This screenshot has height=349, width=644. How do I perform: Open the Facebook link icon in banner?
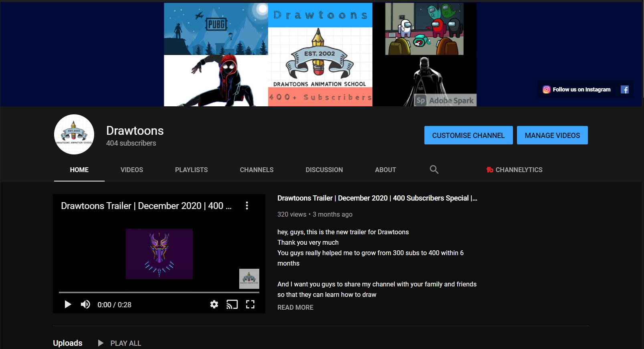625,89
